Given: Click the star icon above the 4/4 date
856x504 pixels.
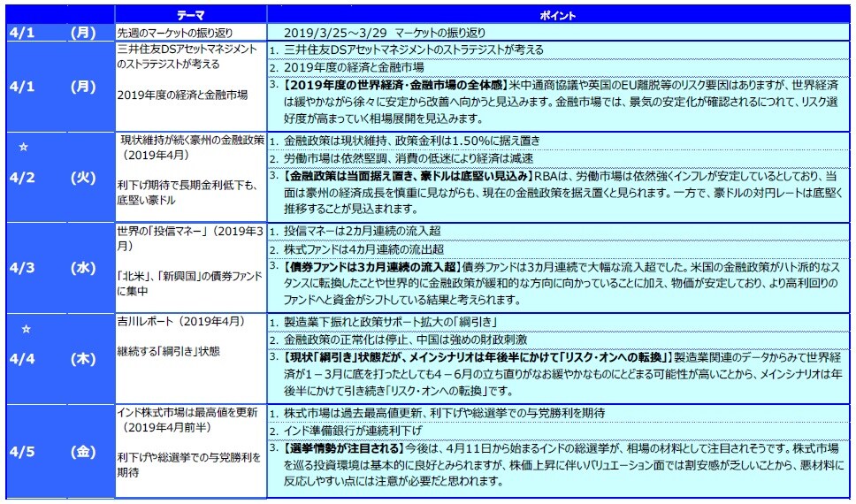Looking at the screenshot, I should click(x=25, y=329).
